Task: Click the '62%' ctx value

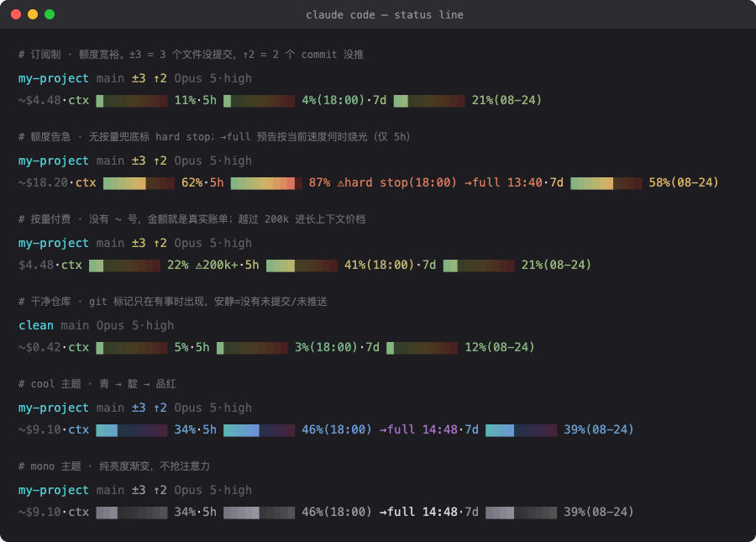Action: [192, 182]
